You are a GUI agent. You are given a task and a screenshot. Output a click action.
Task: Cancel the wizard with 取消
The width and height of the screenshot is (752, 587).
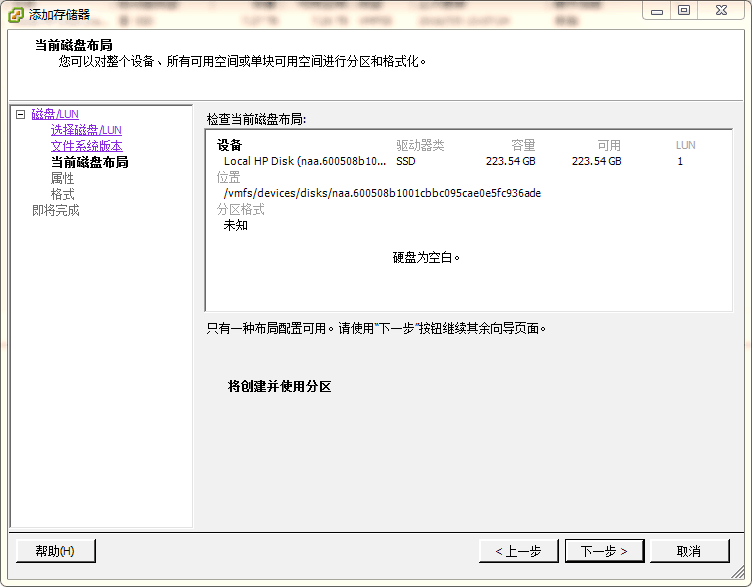[689, 551]
